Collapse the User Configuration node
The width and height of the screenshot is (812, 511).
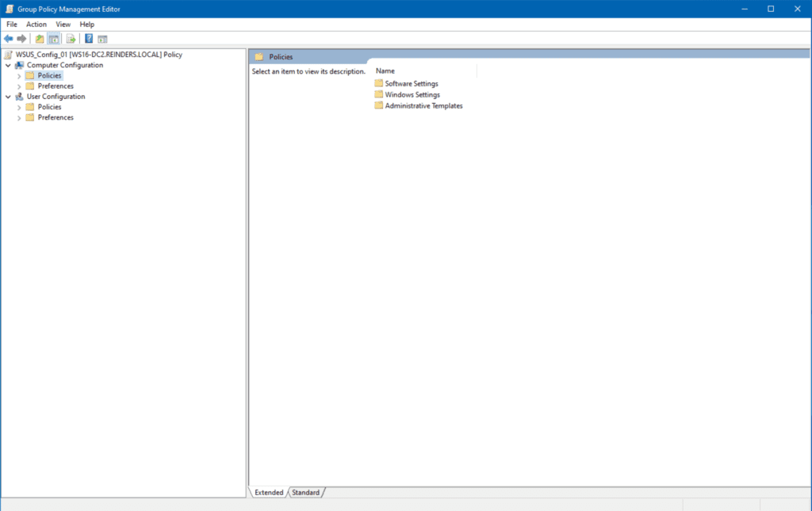[x=8, y=97]
